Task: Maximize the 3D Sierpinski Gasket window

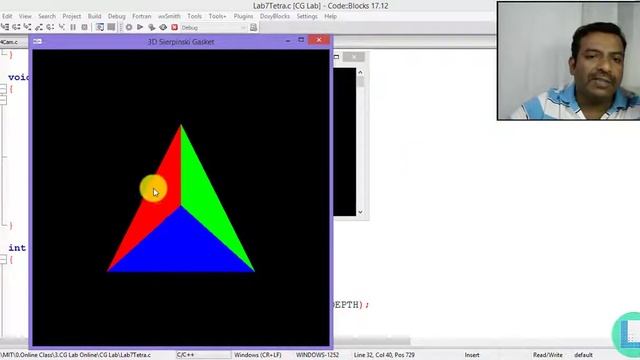Action: click(x=301, y=40)
